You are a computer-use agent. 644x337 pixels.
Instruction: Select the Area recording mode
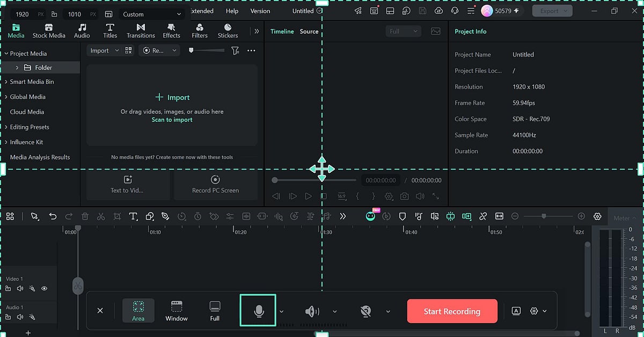click(x=138, y=311)
